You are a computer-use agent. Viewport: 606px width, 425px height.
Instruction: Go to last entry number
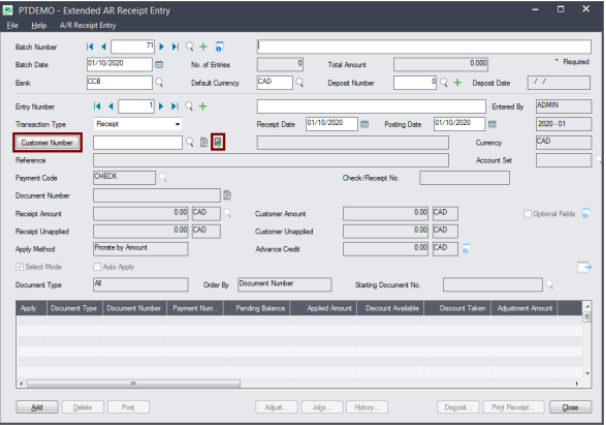[175, 106]
